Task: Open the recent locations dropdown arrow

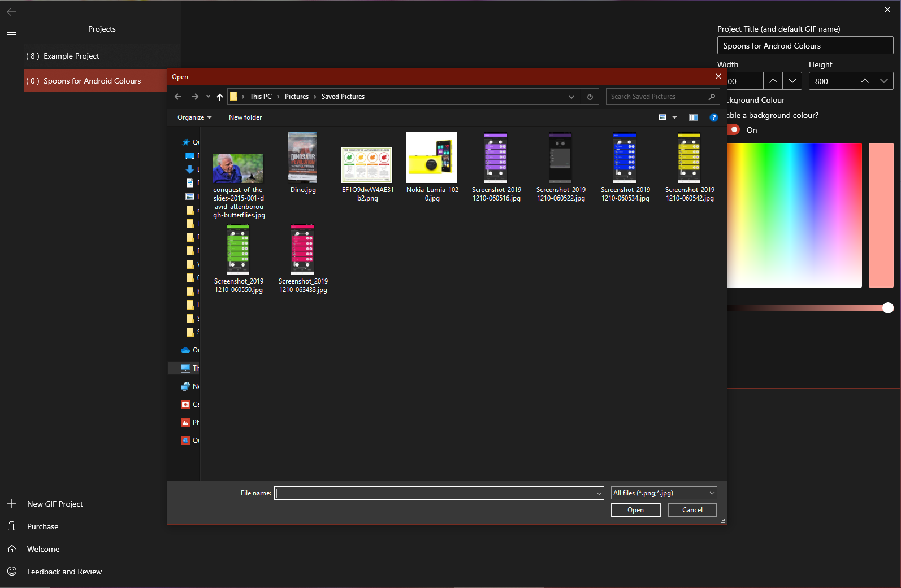Action: 208,97
